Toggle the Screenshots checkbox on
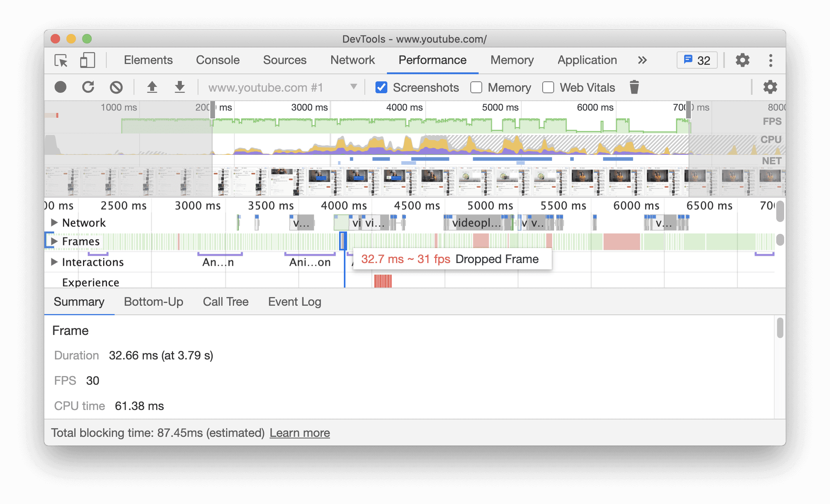The image size is (830, 504). click(380, 87)
